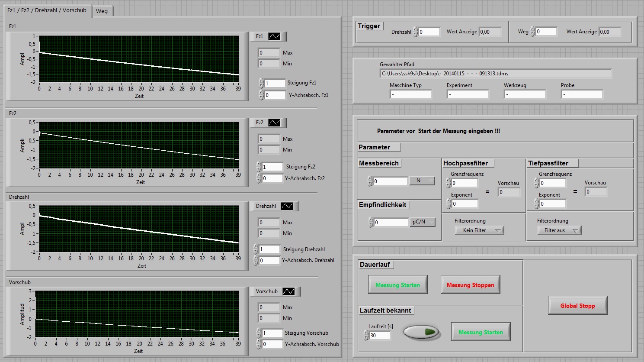644x362 pixels.
Task: Click the Steigung Fz1 stepper arrows
Action: pyautogui.click(x=261, y=83)
